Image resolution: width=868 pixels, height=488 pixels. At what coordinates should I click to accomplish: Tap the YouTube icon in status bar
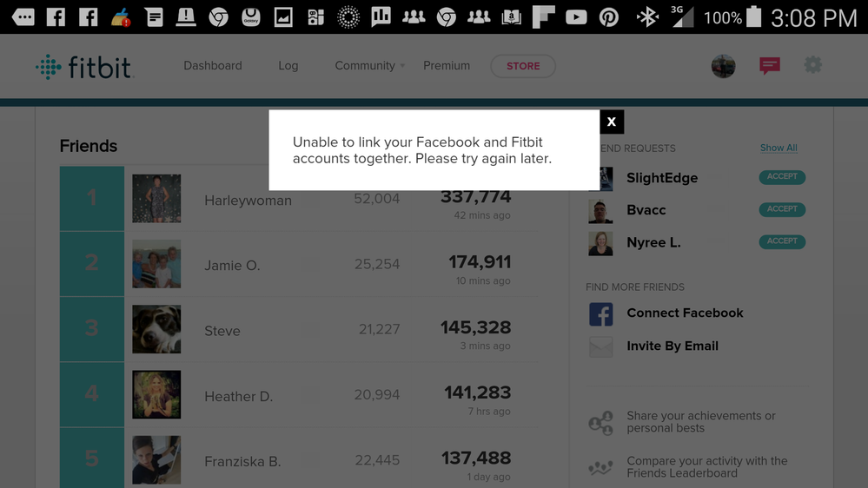[576, 16]
